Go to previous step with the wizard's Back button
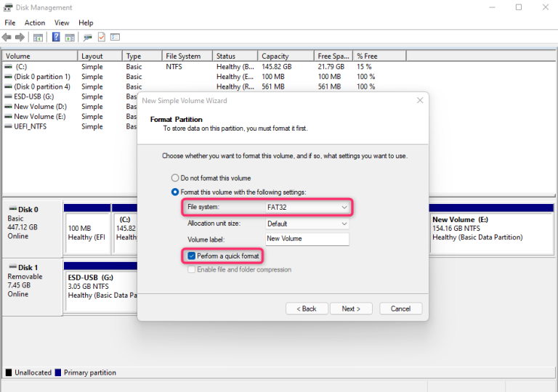558x392 pixels. 306,309
